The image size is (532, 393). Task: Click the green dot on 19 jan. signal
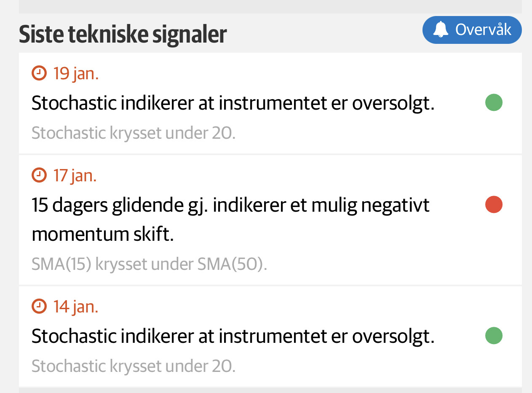[494, 102]
